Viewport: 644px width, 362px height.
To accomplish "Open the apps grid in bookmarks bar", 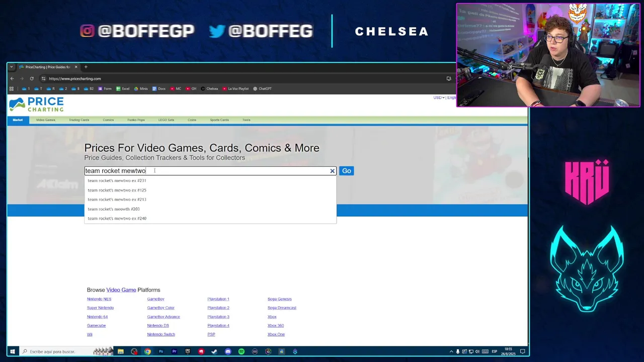I will point(12,88).
